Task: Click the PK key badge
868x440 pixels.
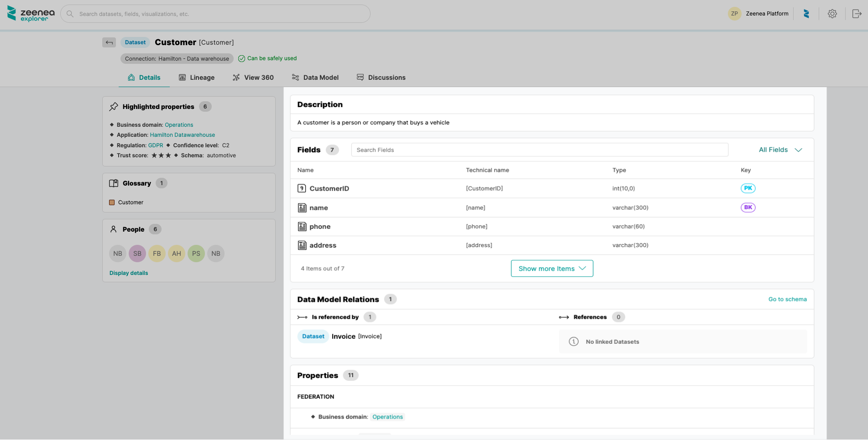Action: point(748,188)
